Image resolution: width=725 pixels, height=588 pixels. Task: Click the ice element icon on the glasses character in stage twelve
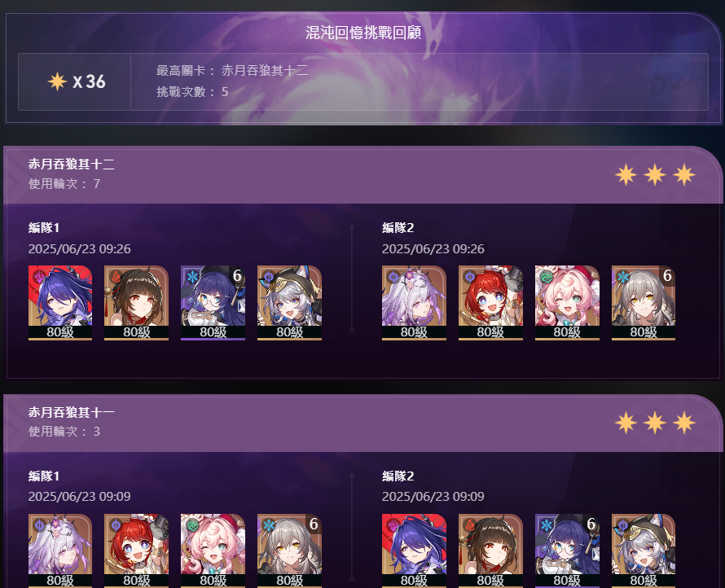tap(192, 277)
